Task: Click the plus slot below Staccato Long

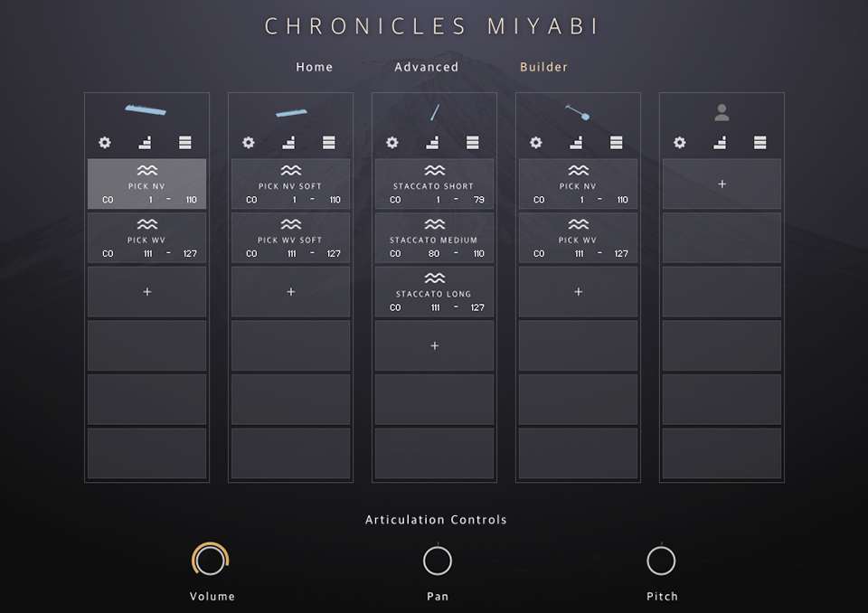Action: tap(435, 345)
